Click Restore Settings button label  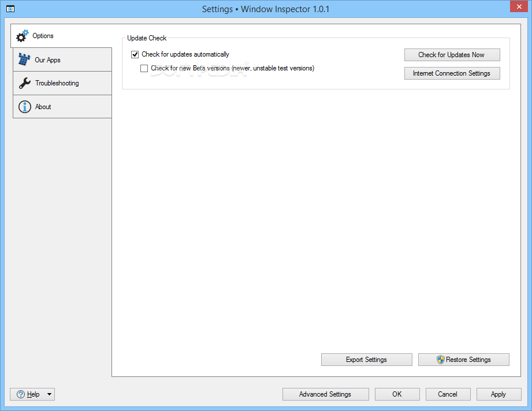(x=468, y=360)
